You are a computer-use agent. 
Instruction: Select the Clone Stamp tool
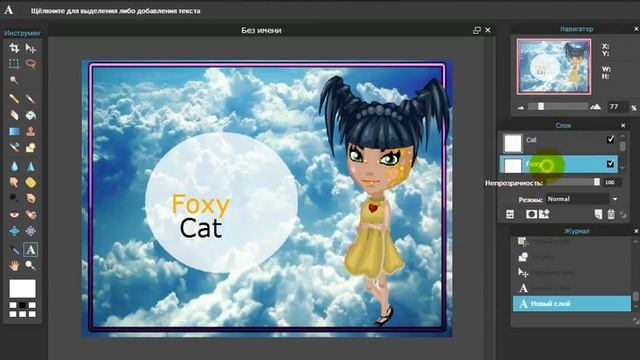31,131
